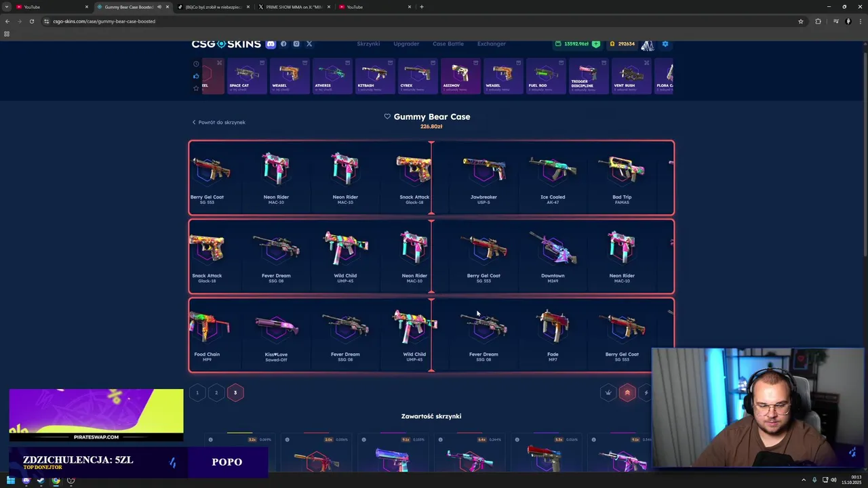This screenshot has height=488, width=868.
Task: Click the piratesswap.com banner
Action: tap(96, 415)
